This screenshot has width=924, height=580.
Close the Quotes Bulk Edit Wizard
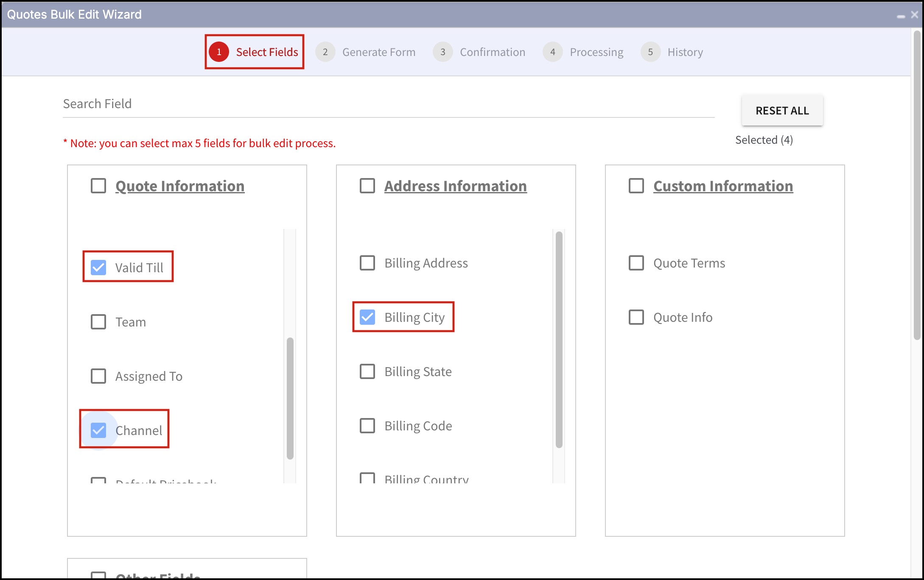click(915, 15)
